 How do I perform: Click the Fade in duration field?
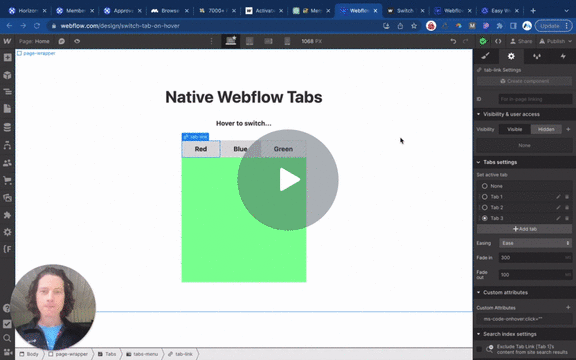[535, 258]
